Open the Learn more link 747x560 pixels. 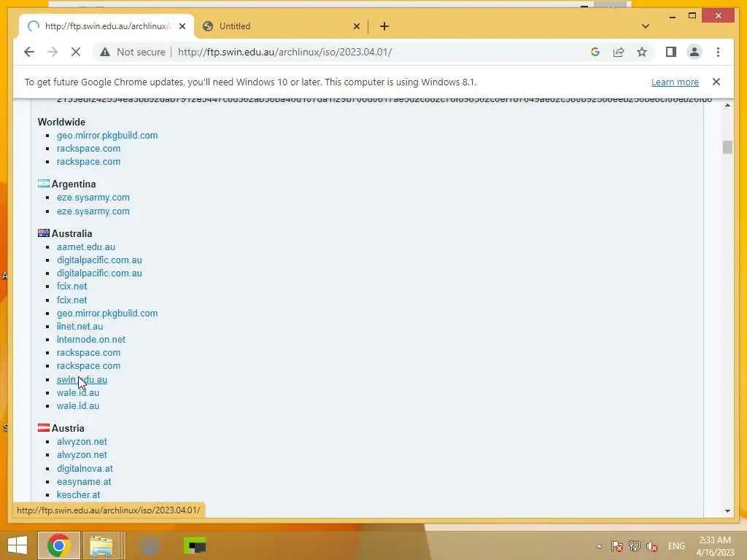[x=675, y=82]
